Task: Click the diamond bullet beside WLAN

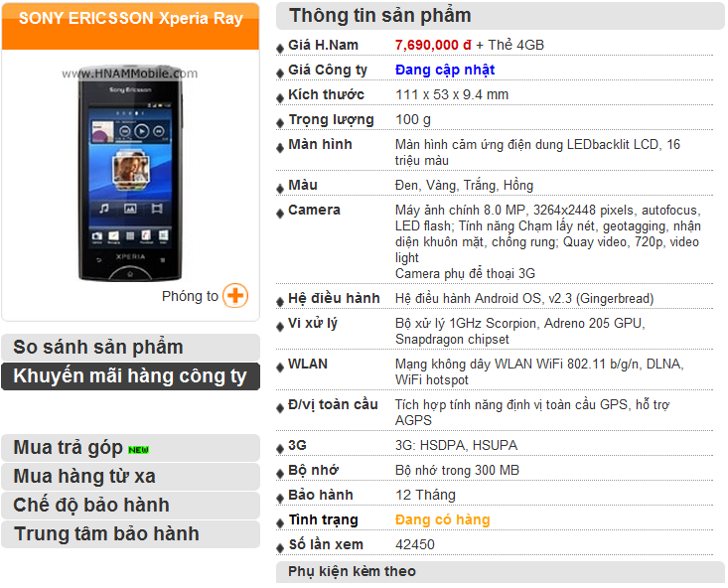Action: [280, 367]
